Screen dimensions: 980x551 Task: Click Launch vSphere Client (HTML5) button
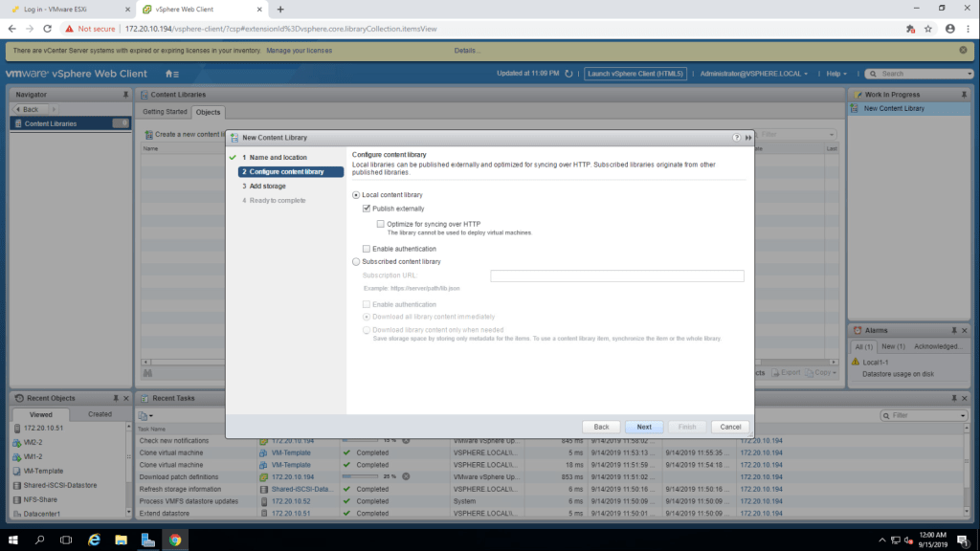(x=636, y=74)
